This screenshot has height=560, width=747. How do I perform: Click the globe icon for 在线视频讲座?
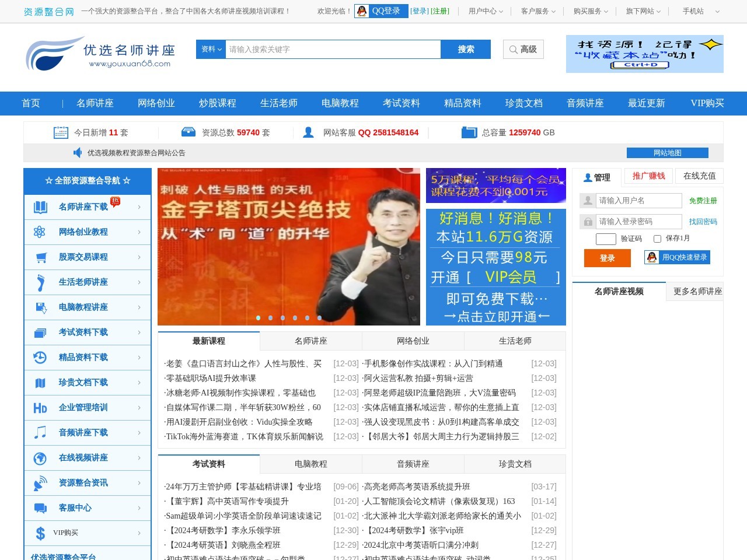click(40, 458)
